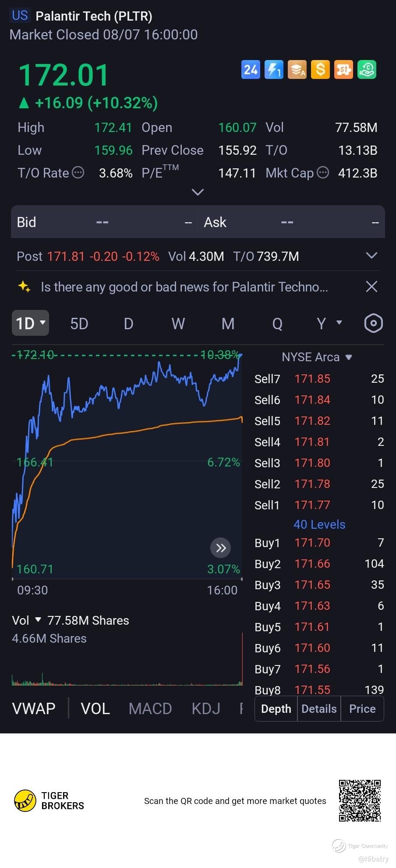Dismiss the Palantir news suggestion banner

tap(371, 287)
